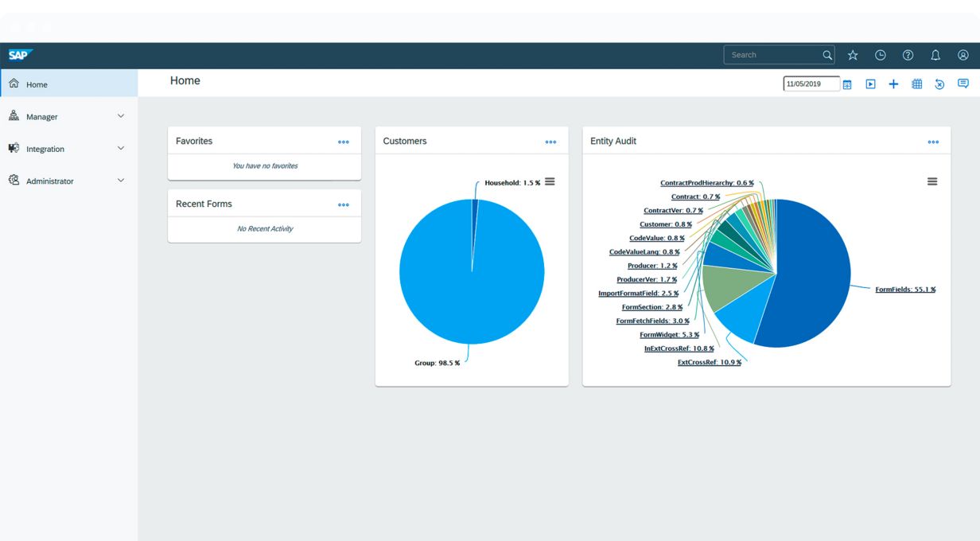Click the grid table icon in toolbar
Viewport: 980px width, 541px height.
click(x=916, y=84)
